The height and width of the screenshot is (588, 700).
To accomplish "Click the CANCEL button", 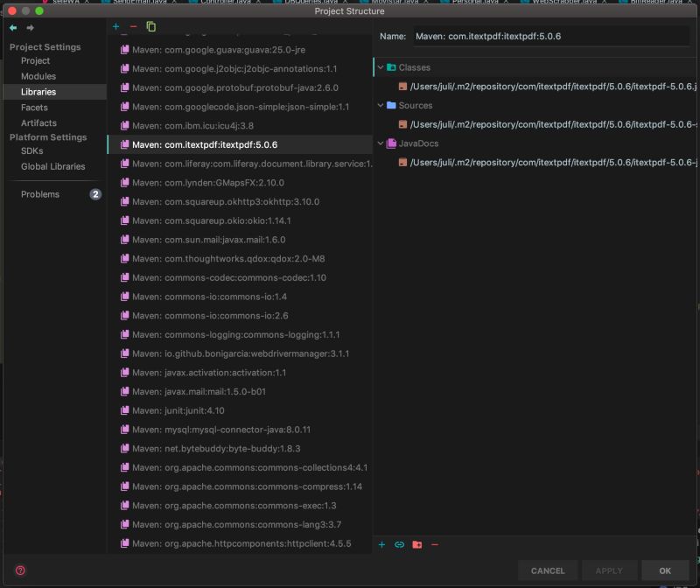I will [548, 570].
